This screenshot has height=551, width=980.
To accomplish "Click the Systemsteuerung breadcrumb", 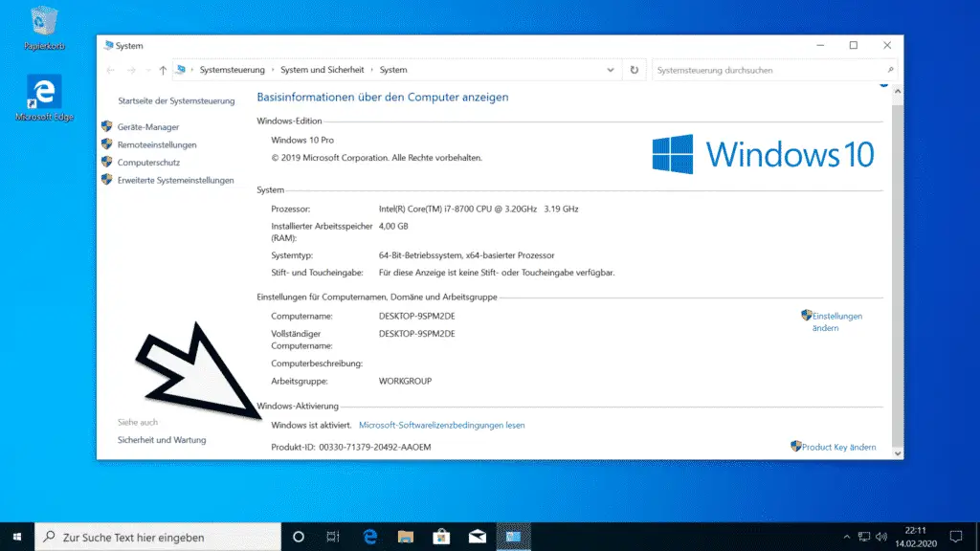I will 232,70.
